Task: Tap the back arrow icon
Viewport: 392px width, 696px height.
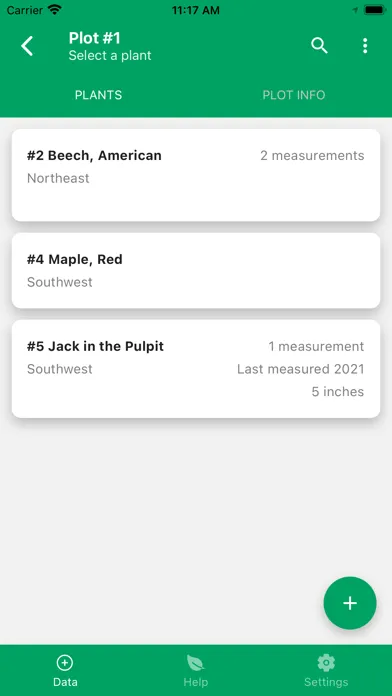Action: (x=27, y=46)
